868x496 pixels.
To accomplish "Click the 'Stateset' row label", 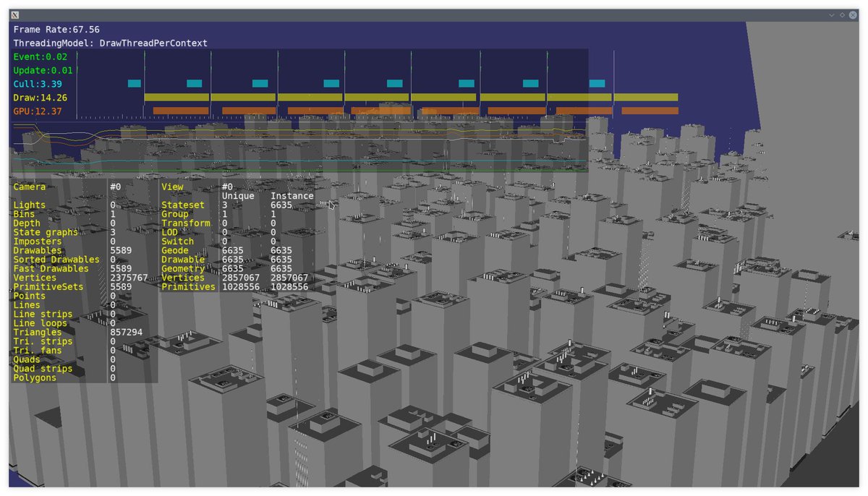I will [x=183, y=205].
